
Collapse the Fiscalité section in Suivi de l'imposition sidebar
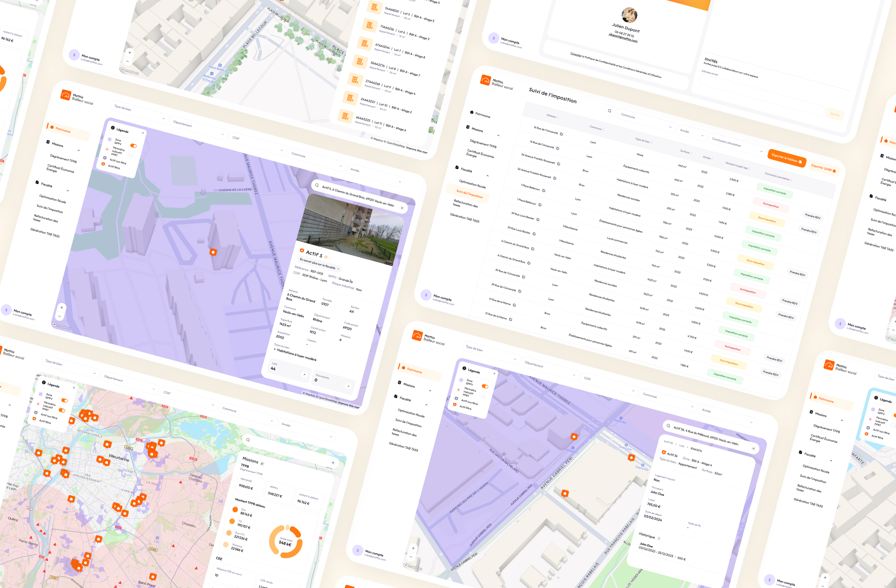click(488, 176)
